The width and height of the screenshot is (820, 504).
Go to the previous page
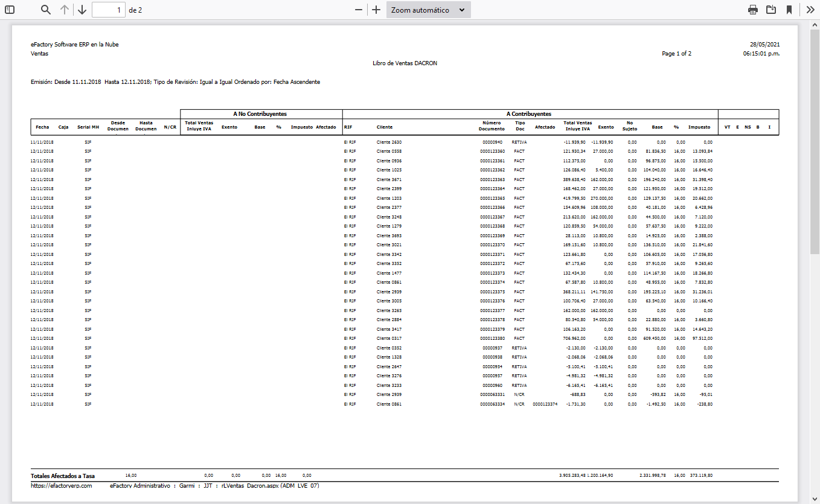(65, 10)
